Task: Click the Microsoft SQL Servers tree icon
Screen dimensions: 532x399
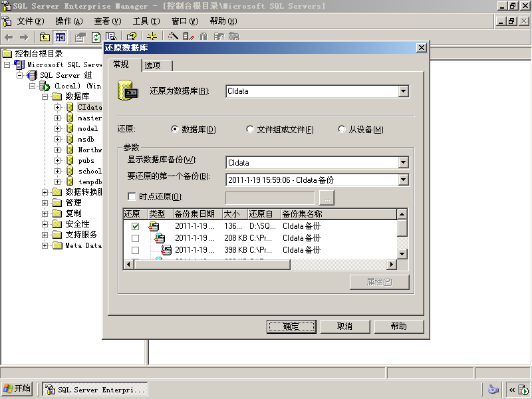Action: [x=20, y=65]
